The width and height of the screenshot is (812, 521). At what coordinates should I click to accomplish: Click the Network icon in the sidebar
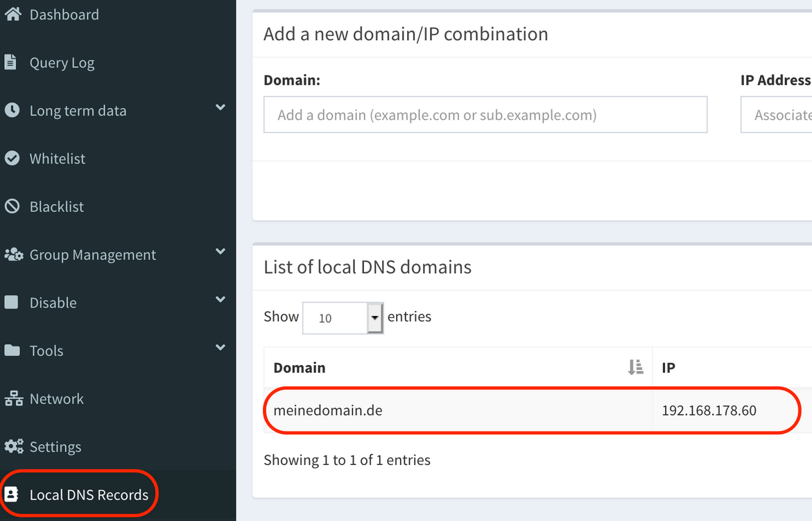(12, 398)
